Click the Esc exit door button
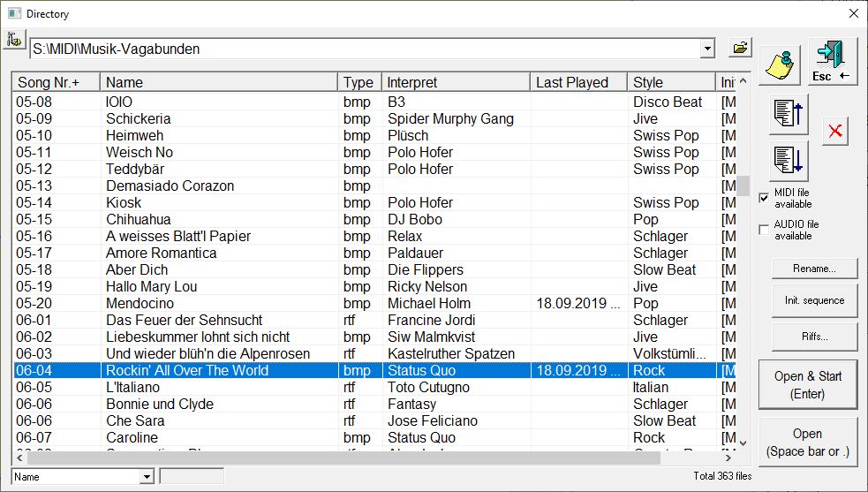 click(x=832, y=62)
